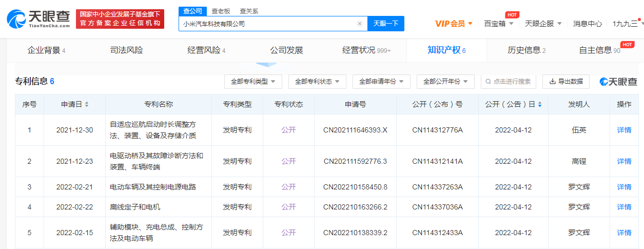644x249 pixels.
Task: Open the 全部专利类型 dropdown
Action: 253,82
